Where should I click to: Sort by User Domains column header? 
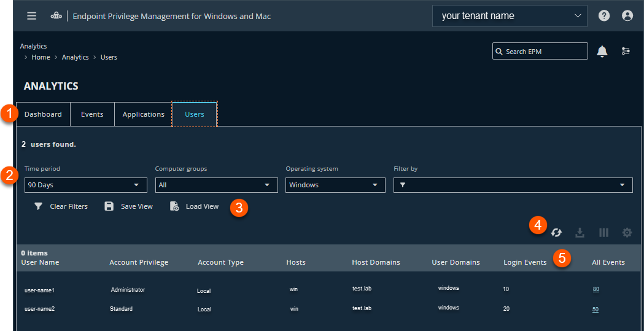tap(456, 262)
